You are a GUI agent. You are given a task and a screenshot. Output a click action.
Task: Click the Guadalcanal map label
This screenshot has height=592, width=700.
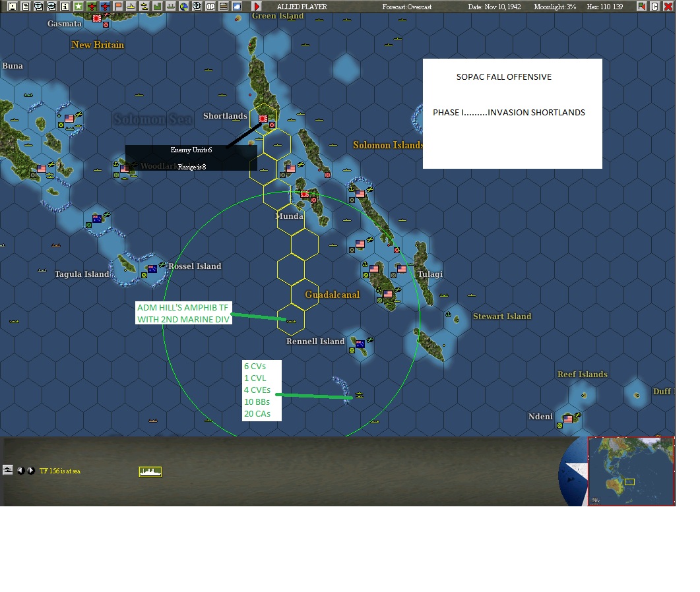[x=332, y=295]
